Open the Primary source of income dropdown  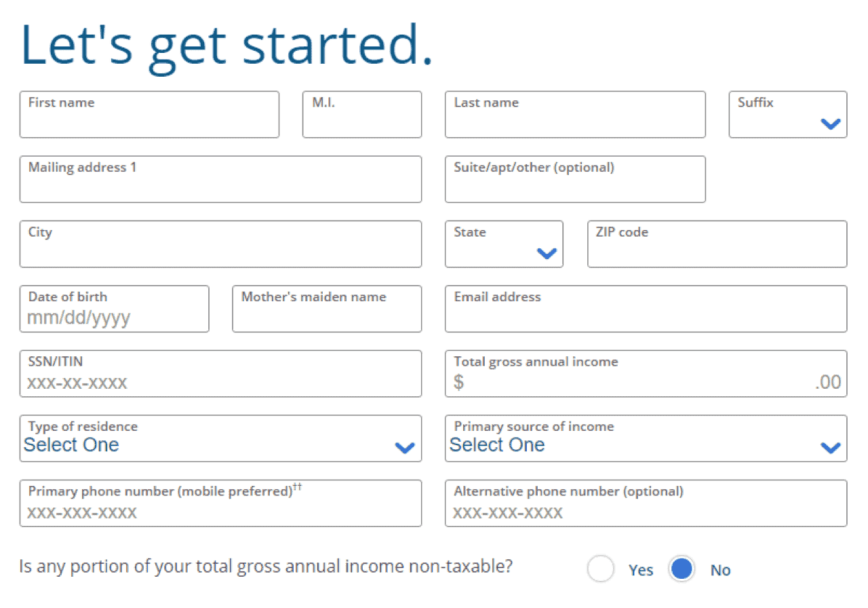coord(828,448)
